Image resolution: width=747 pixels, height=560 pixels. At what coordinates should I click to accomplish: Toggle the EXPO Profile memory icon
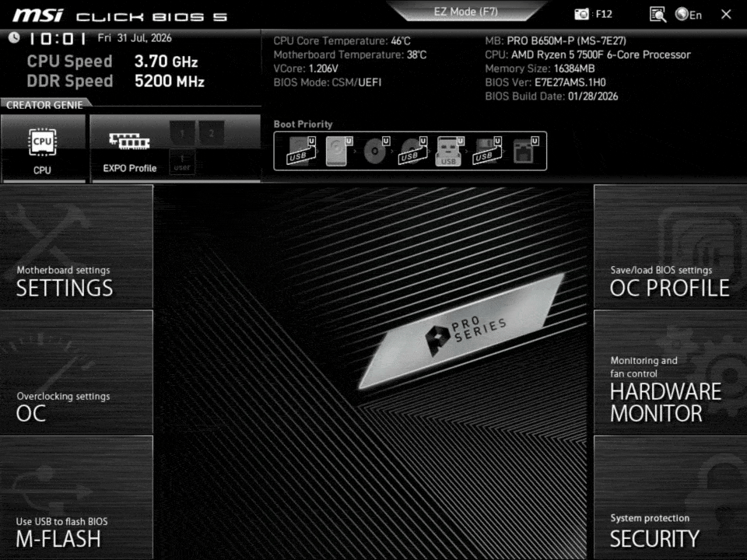pyautogui.click(x=129, y=142)
